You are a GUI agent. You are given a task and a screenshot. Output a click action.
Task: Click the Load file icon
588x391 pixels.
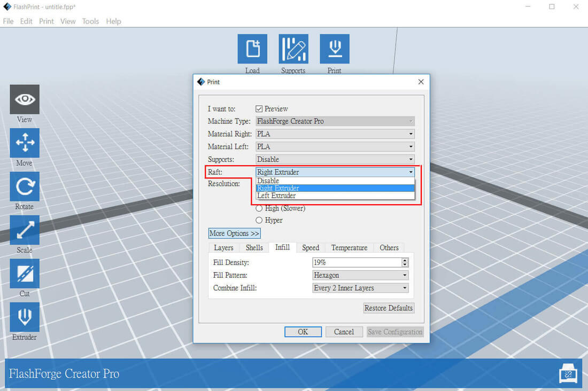click(x=252, y=49)
